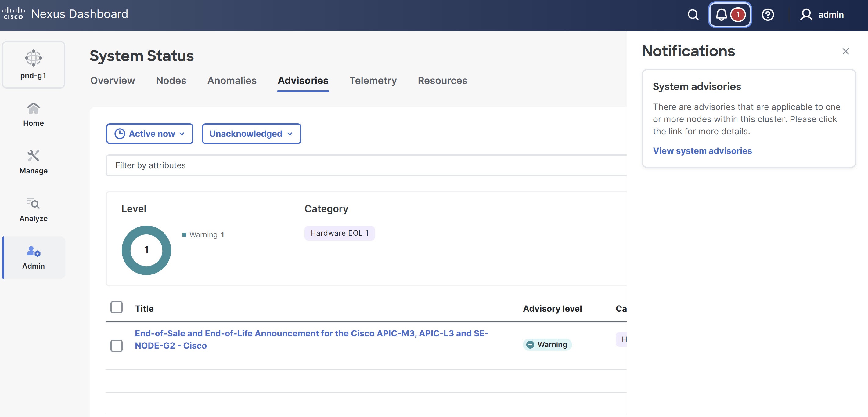Go to Home in sidebar
Image resolution: width=868 pixels, height=417 pixels.
33,114
